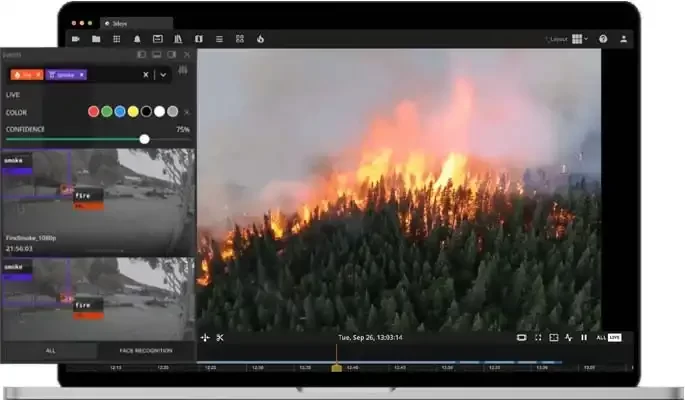685x400 pixels.
Task: Clear all tags in filter field
Action: click(x=146, y=75)
